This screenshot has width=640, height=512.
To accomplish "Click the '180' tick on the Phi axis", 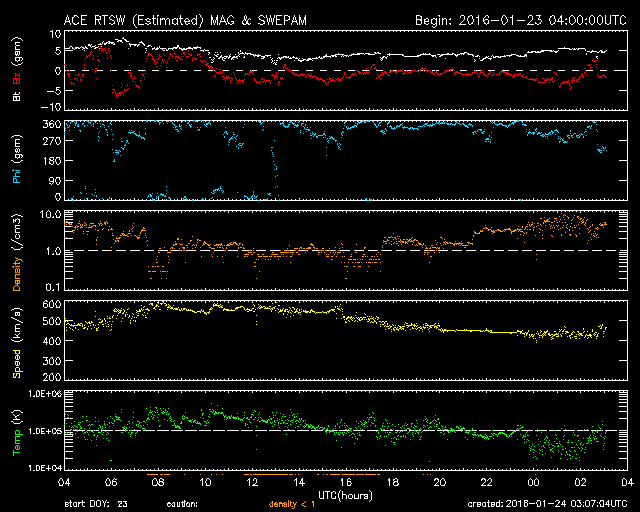I will [53, 161].
